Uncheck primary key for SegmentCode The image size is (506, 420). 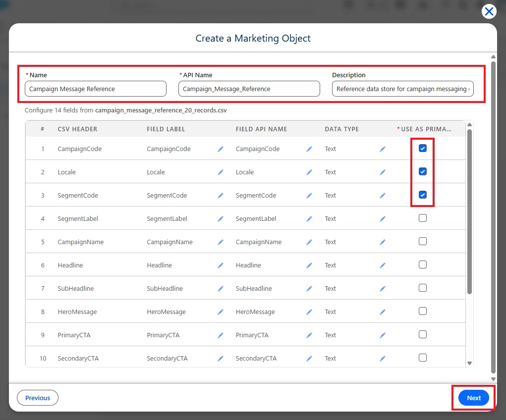click(x=422, y=195)
